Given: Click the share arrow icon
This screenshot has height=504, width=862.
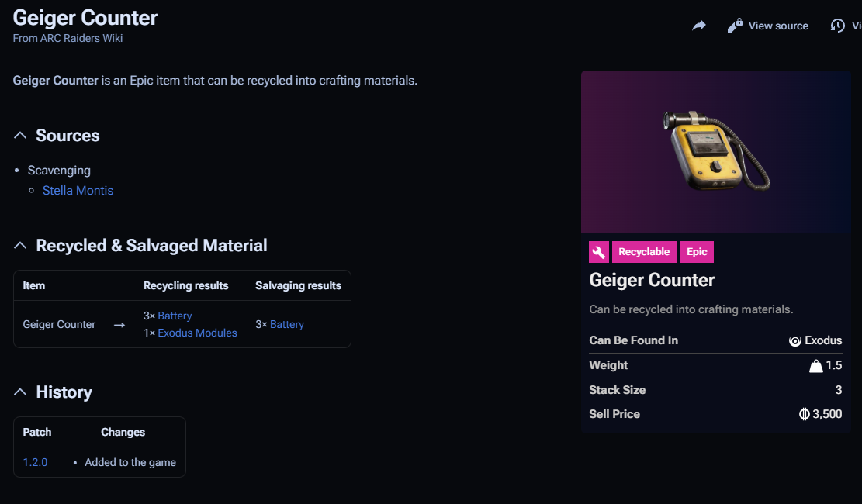Looking at the screenshot, I should tap(698, 26).
